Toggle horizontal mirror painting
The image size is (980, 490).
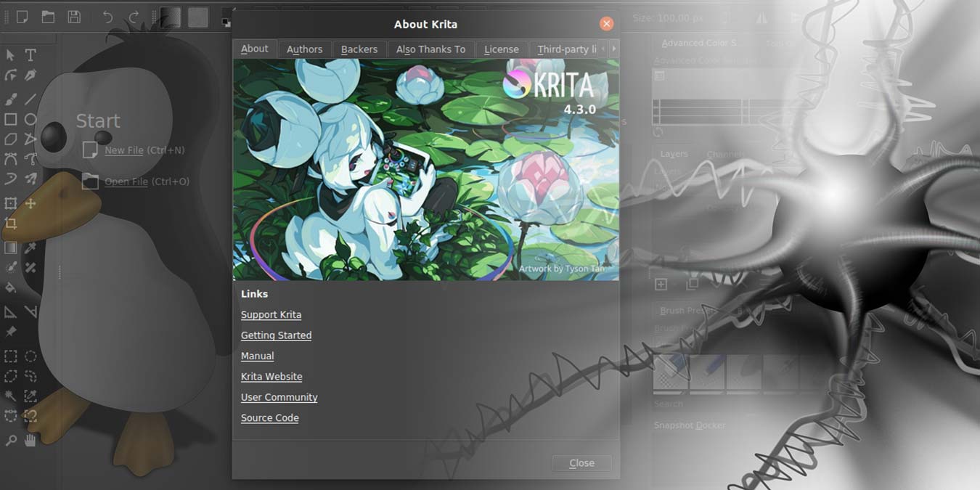[761, 17]
